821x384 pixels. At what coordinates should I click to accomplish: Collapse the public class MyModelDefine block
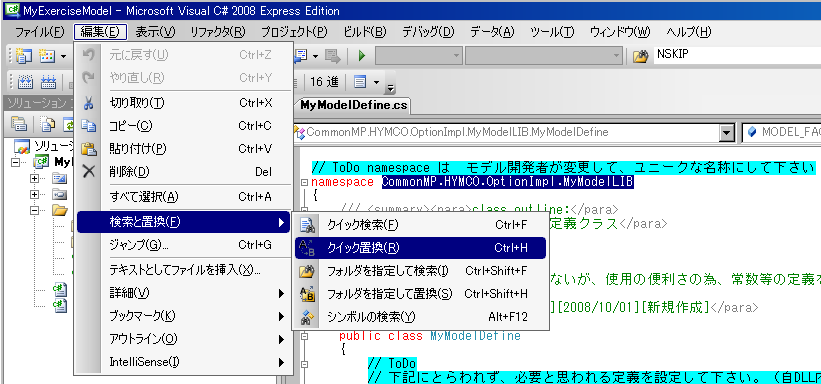click(304, 336)
